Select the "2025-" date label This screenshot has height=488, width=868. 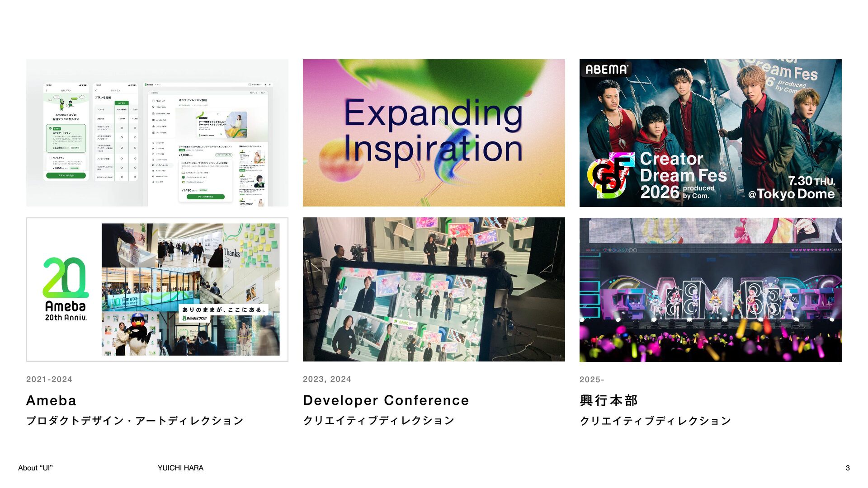pyautogui.click(x=592, y=380)
